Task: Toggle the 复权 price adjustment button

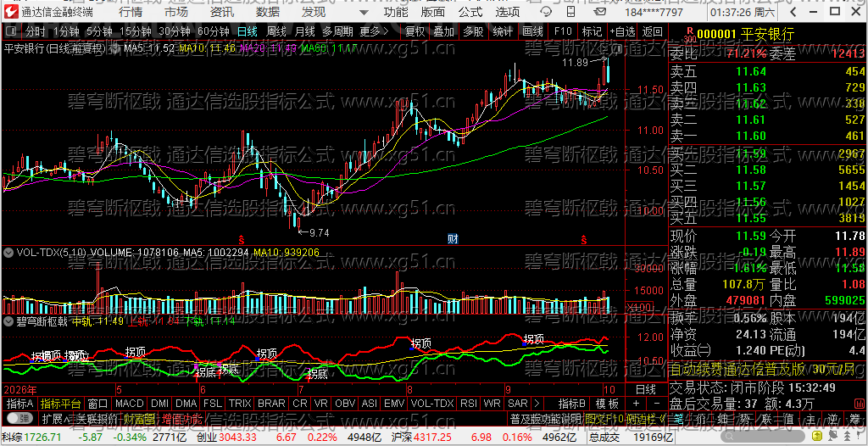Action: click(x=415, y=31)
